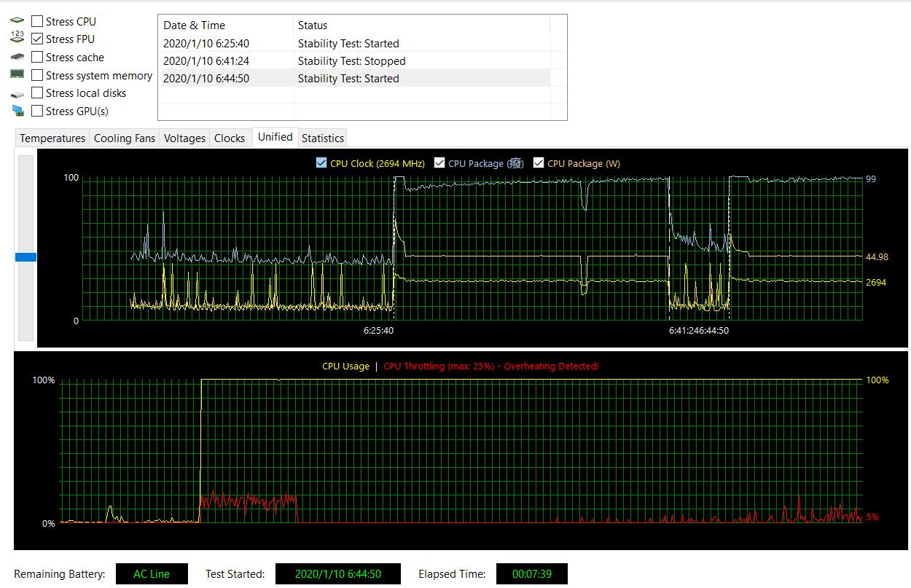Click the 123 icon beside Stress FPU

pyautogui.click(x=17, y=39)
